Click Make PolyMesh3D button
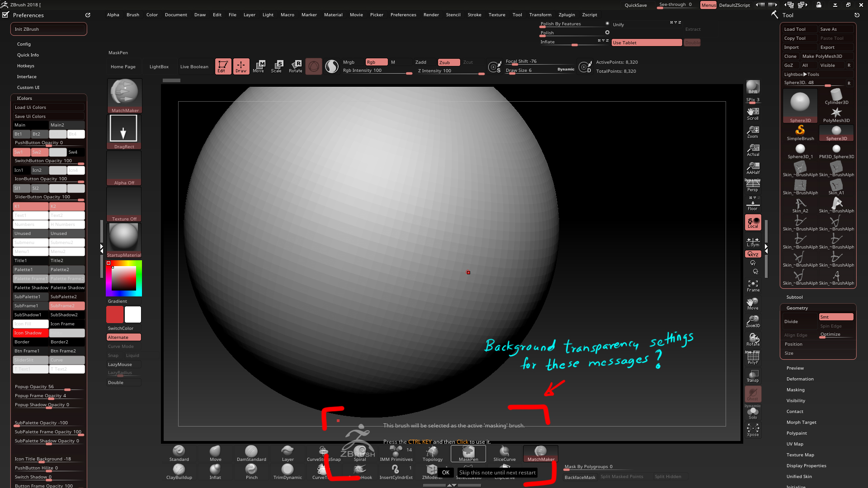Screen dimensions: 868x488 click(827, 56)
